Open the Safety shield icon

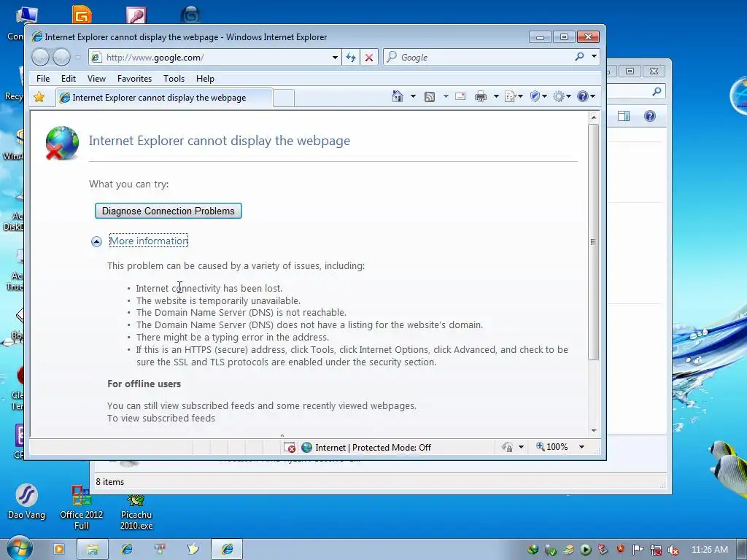pos(535,97)
